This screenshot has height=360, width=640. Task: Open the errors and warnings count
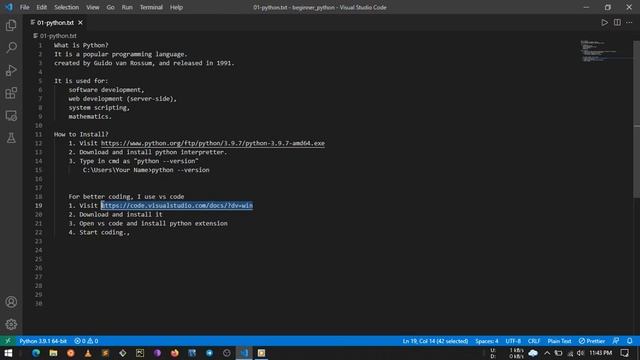[x=86, y=341]
